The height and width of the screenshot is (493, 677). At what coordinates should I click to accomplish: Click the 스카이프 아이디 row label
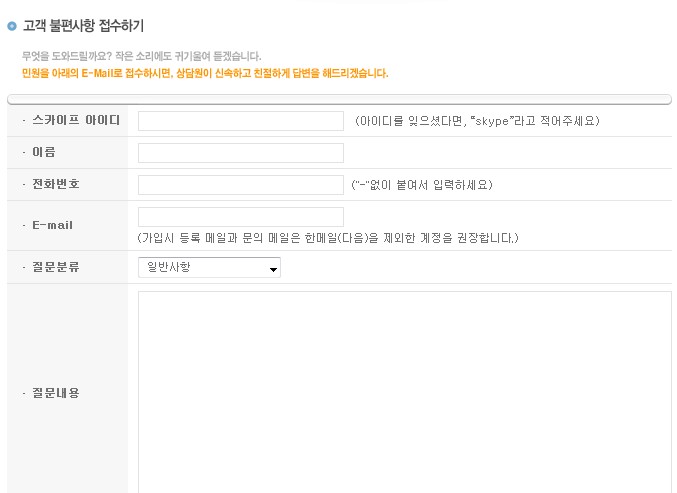click(76, 120)
